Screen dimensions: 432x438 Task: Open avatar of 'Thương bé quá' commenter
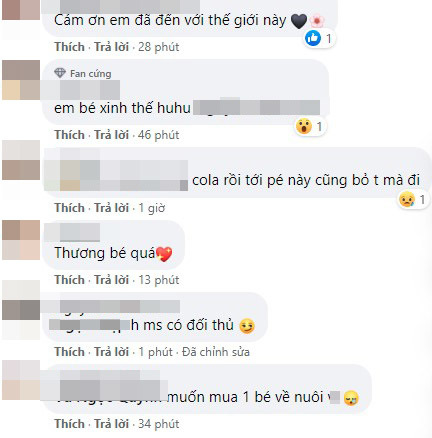pyautogui.click(x=21, y=240)
